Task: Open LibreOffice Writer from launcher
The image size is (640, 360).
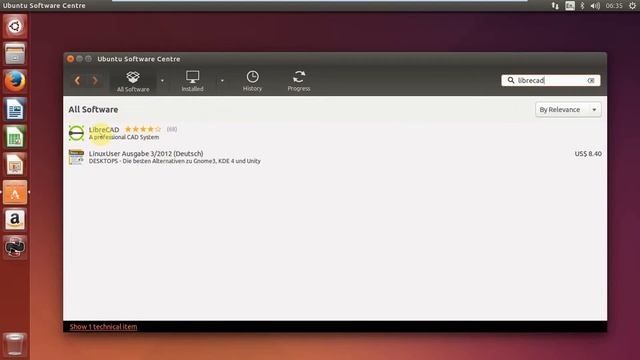Action: pos(15,109)
